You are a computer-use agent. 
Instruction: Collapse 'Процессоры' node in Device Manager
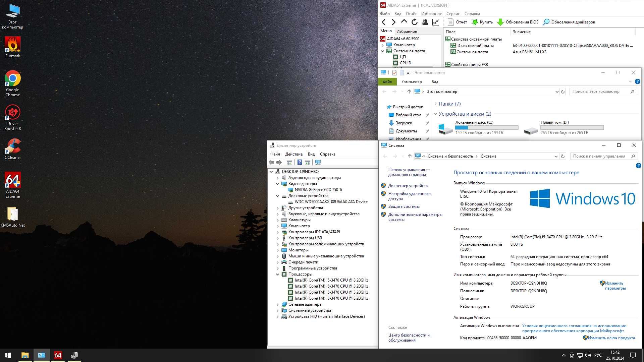[x=277, y=274]
